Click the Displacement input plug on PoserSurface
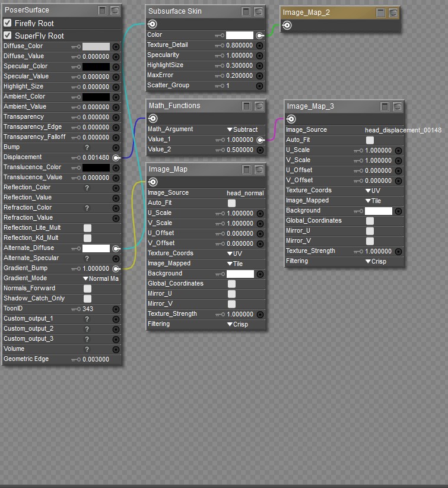 point(116,157)
